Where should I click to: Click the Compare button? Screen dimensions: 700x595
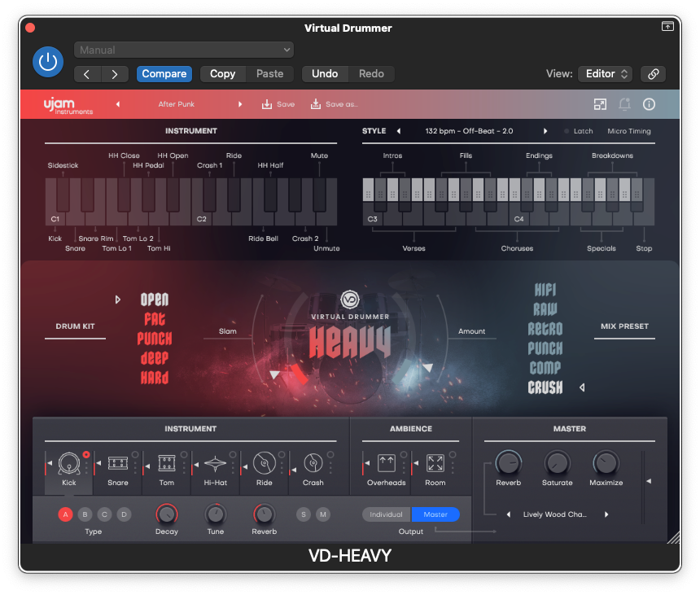(x=164, y=74)
